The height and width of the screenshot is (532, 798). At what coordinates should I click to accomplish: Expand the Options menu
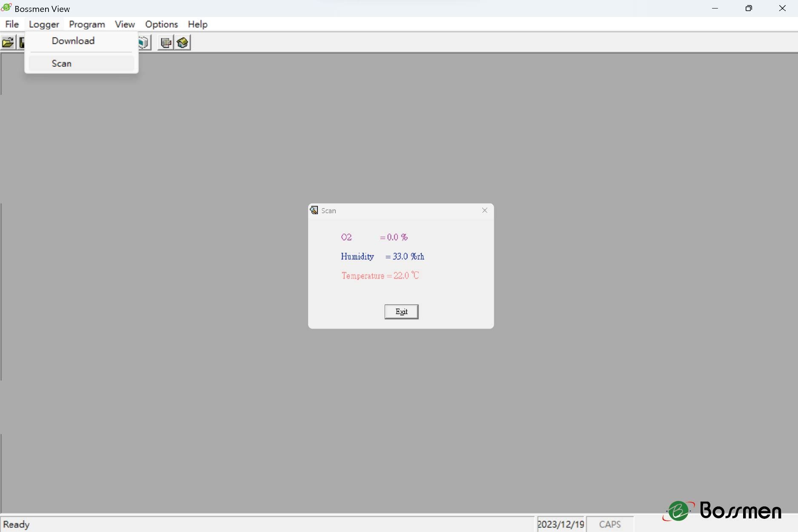point(161,24)
